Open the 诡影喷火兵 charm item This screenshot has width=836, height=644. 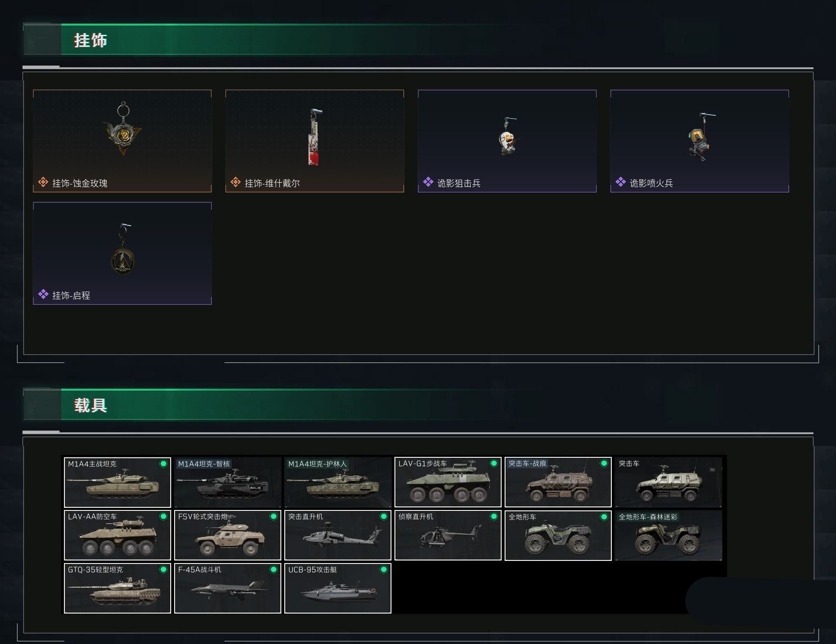click(x=700, y=141)
